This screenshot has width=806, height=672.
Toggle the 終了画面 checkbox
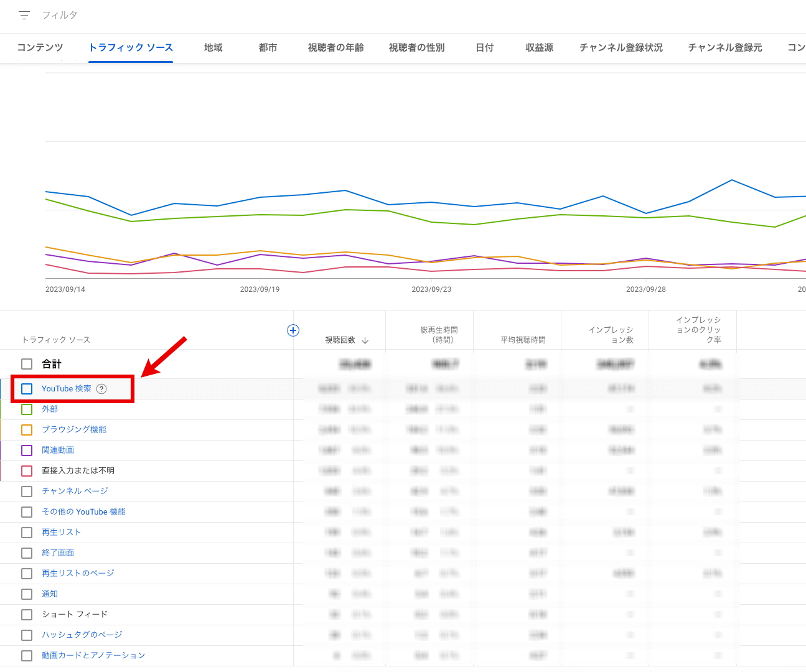pos(27,553)
